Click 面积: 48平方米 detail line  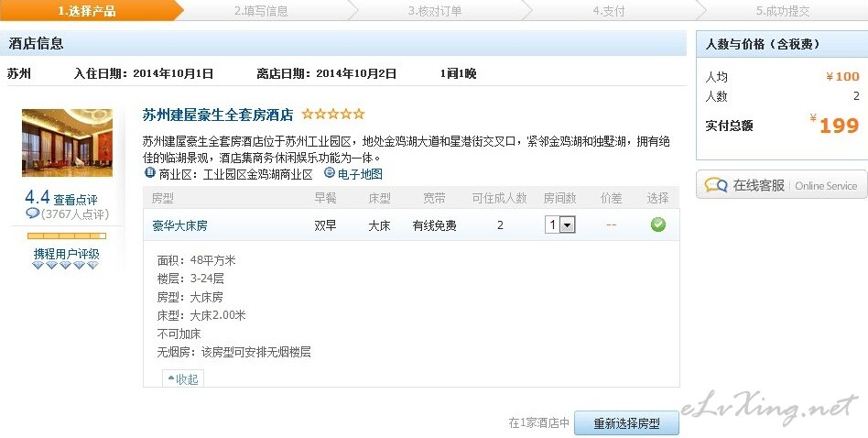coord(196,260)
